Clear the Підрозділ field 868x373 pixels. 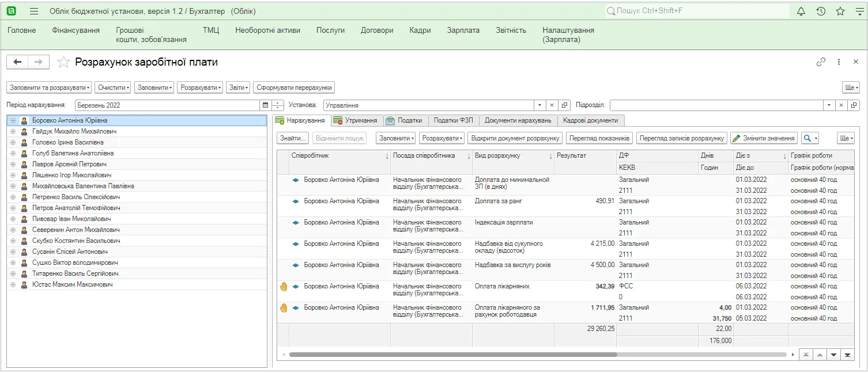(x=841, y=105)
